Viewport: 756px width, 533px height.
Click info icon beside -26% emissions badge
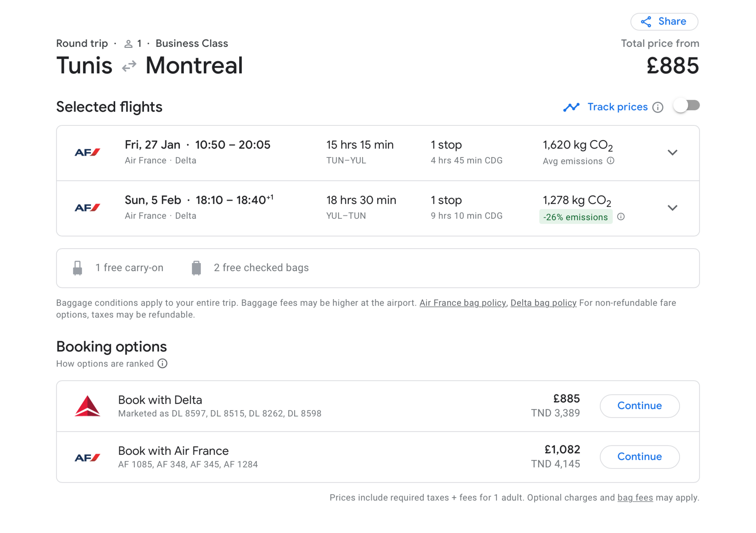coord(621,217)
